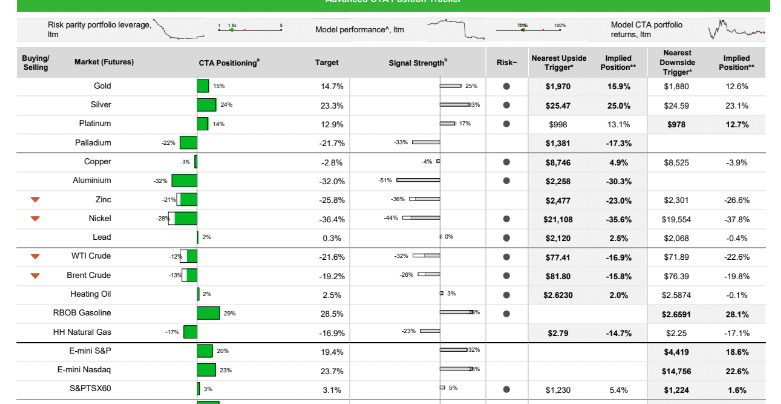Click the E-mini S&P downside trigger $4,419
Viewport: 781px width, 404px height.
click(x=676, y=352)
